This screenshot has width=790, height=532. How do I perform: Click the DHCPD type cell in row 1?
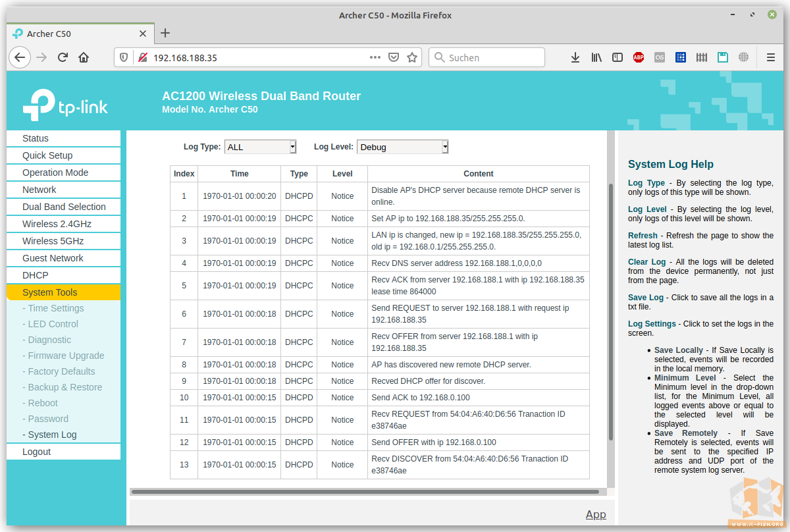pyautogui.click(x=299, y=196)
